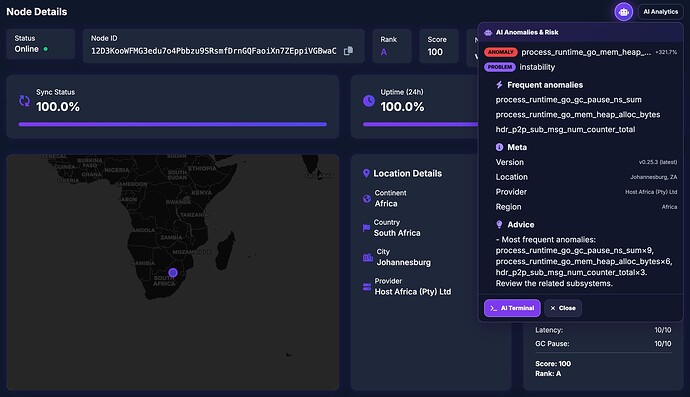Click the Frequent anomalies lightning icon

tap(499, 85)
